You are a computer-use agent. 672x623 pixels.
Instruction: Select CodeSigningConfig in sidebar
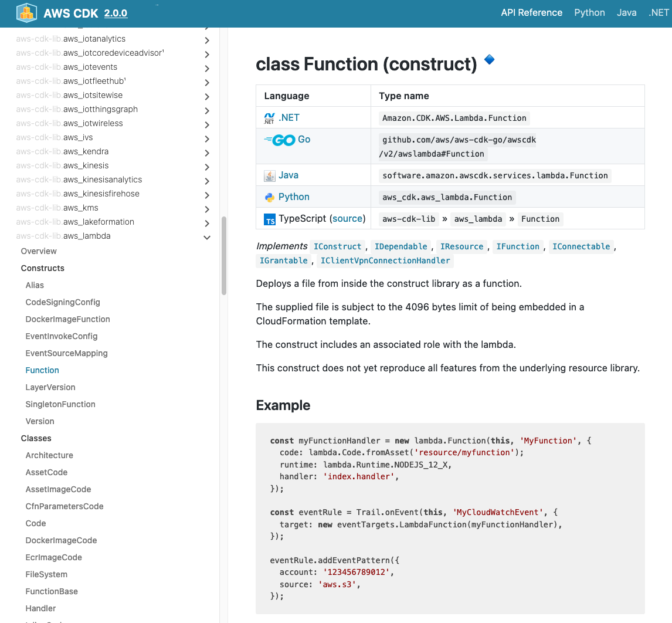pyautogui.click(x=63, y=302)
